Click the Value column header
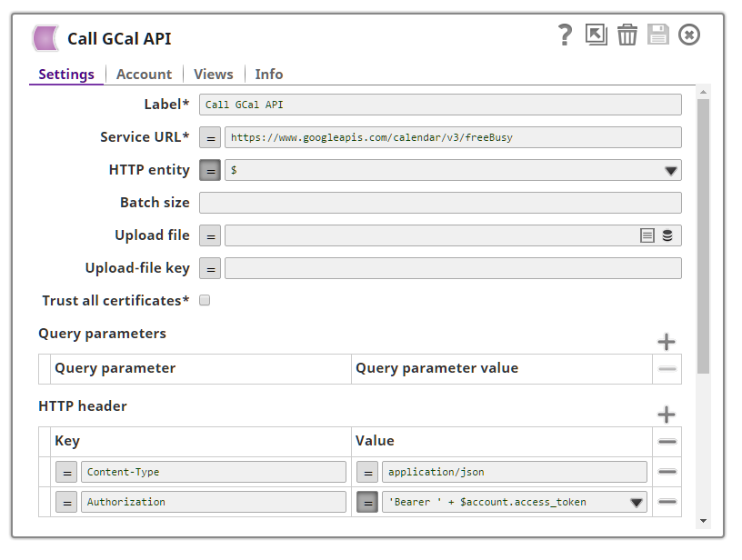This screenshot has height=560, width=742. coord(375,441)
